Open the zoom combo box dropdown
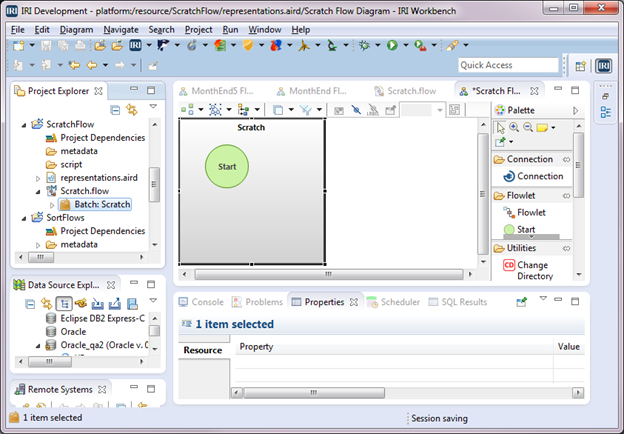Image resolution: width=624 pixels, height=434 pixels. [440, 110]
